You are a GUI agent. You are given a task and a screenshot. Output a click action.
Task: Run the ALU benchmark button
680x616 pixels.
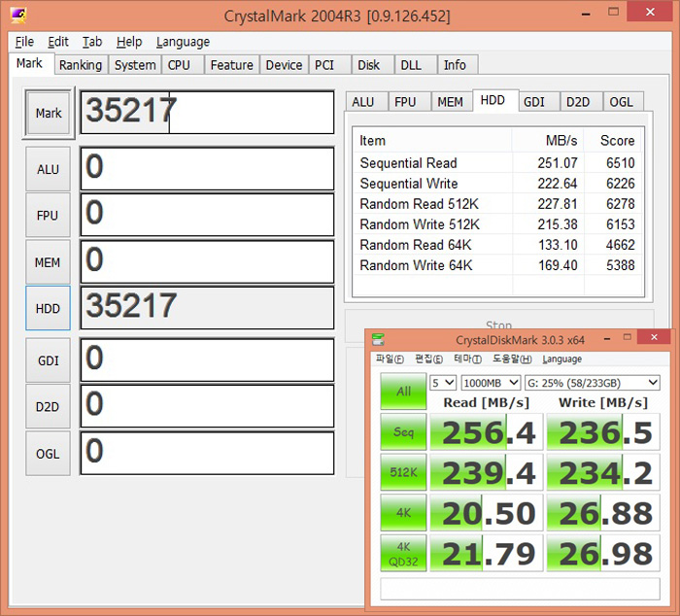(x=49, y=169)
